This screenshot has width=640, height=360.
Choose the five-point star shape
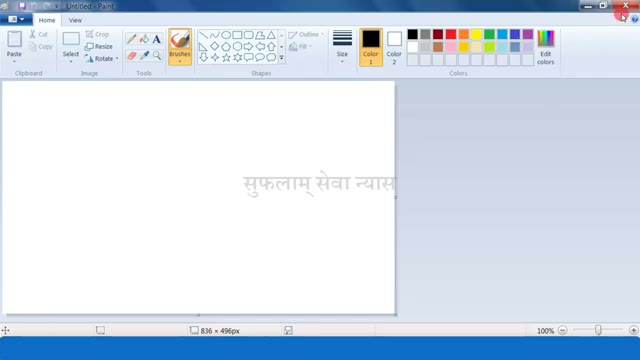(x=226, y=58)
